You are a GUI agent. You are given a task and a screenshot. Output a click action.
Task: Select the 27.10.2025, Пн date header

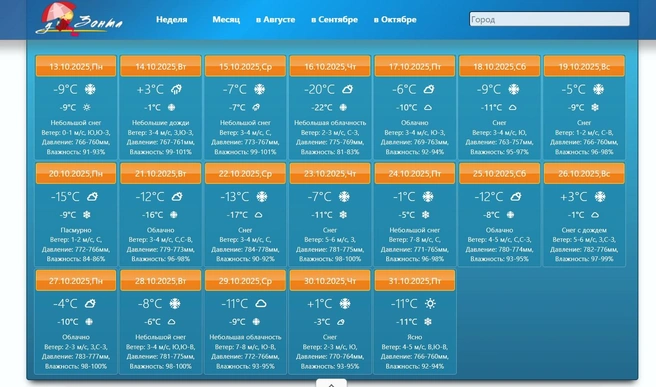(x=76, y=281)
